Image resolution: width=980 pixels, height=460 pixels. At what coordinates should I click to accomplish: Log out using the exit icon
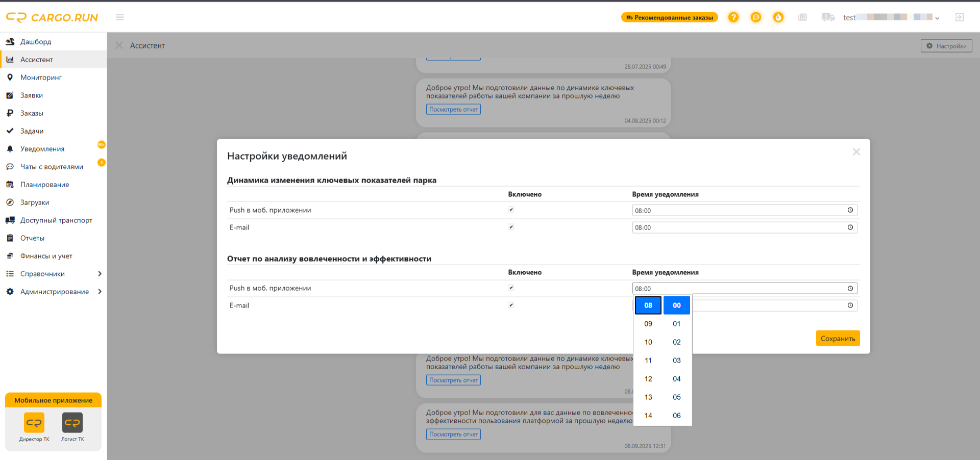pos(960,17)
